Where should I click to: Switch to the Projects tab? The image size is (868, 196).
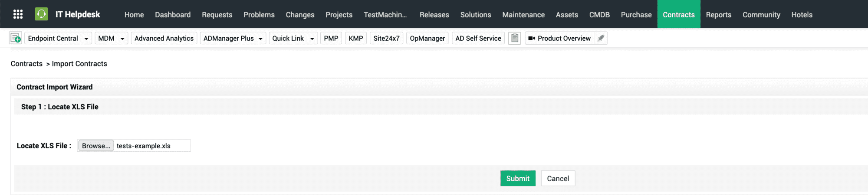click(x=339, y=14)
